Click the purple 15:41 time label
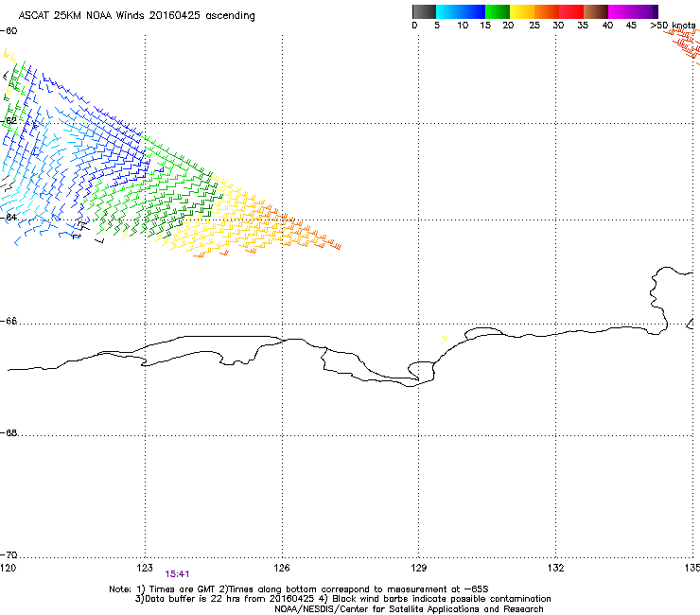Viewport: 700px width, 615px height. click(177, 574)
